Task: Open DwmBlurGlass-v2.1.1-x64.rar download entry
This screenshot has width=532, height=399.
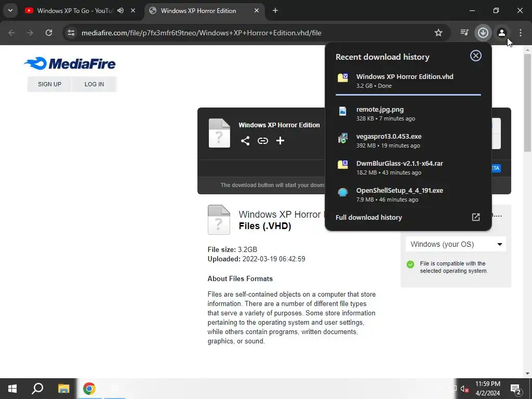Action: pos(408,168)
